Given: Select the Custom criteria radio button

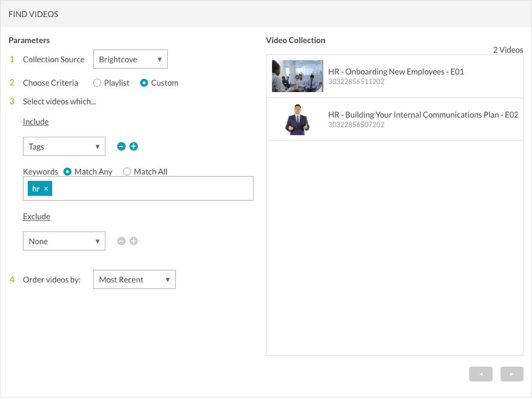Looking at the screenshot, I should point(144,83).
